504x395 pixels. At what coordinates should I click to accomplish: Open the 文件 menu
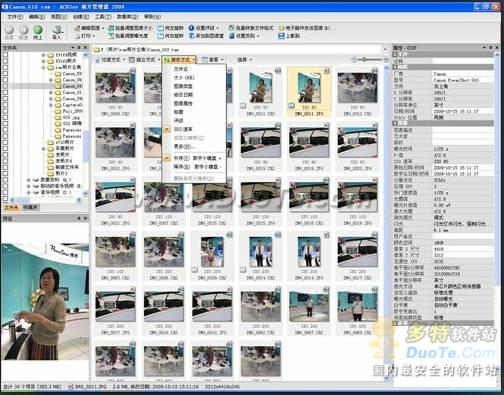point(15,16)
